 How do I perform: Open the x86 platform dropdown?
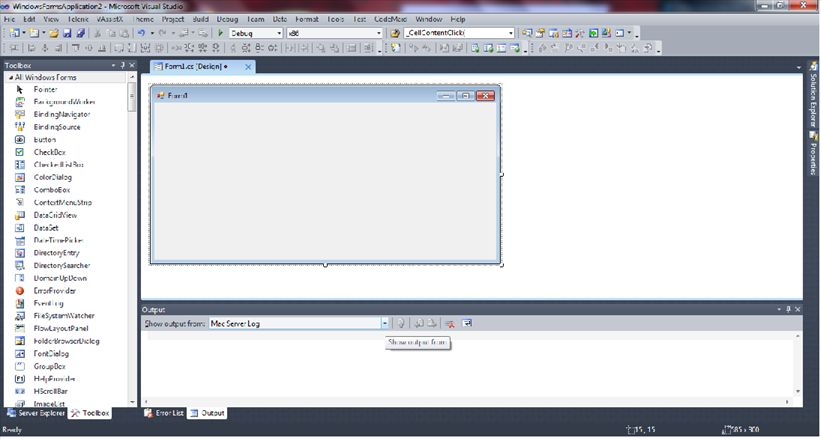[x=379, y=33]
